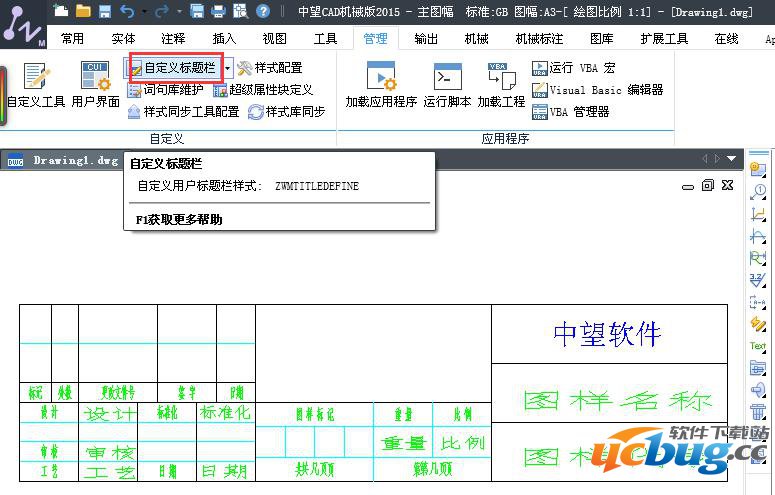775x495 pixels.
Task: Open the Redo history dropdown arrow
Action: pyautogui.click(x=179, y=11)
